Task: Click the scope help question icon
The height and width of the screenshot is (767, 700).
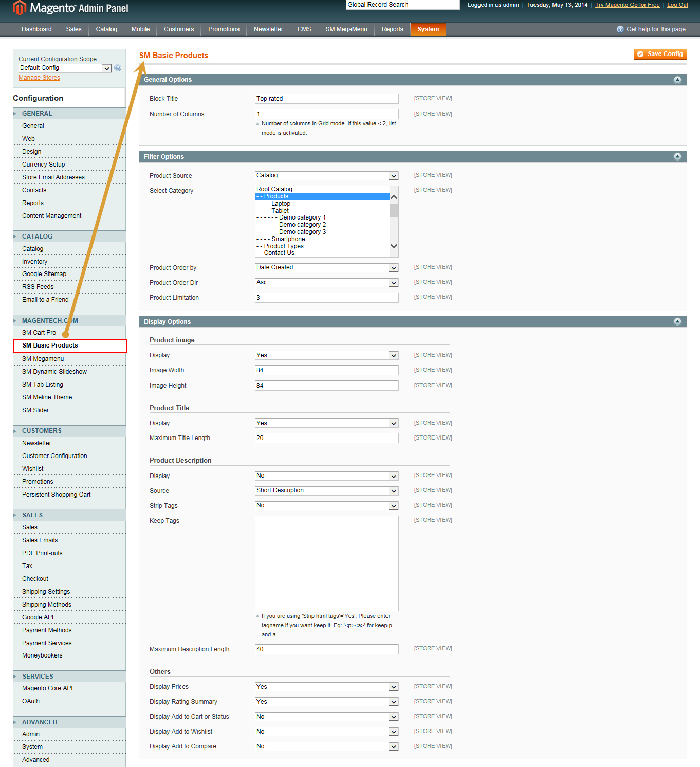Action: (118, 68)
